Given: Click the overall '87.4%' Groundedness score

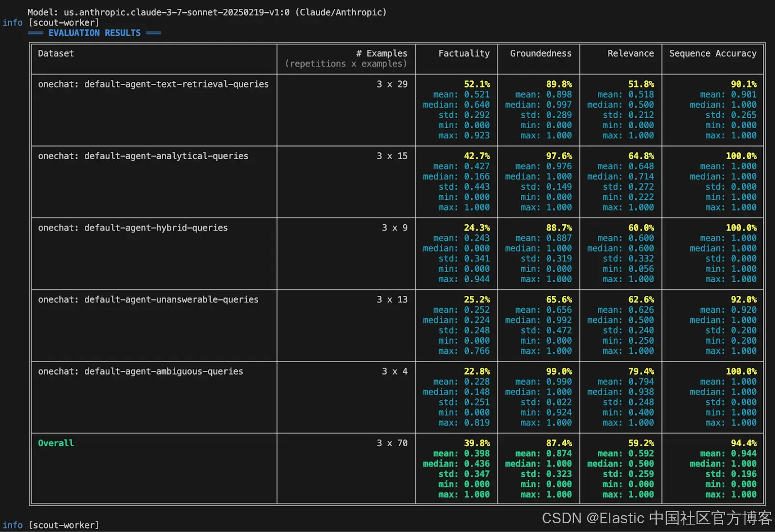Looking at the screenshot, I should 559,443.
